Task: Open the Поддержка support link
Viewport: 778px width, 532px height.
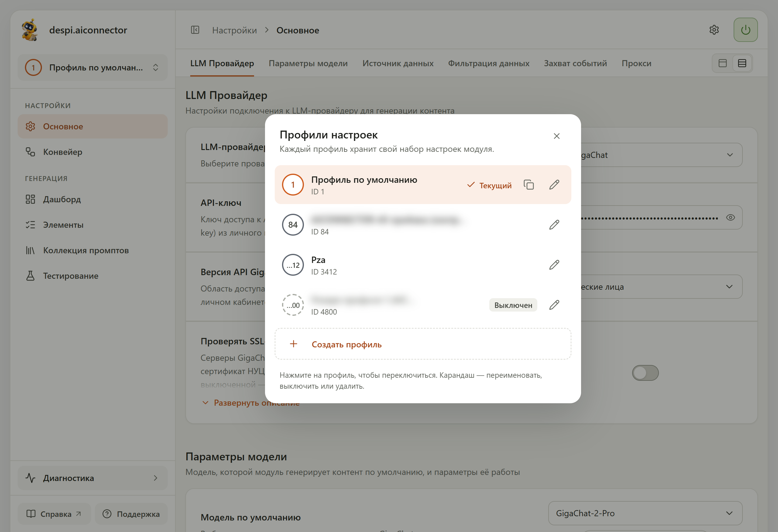Action: click(131, 514)
